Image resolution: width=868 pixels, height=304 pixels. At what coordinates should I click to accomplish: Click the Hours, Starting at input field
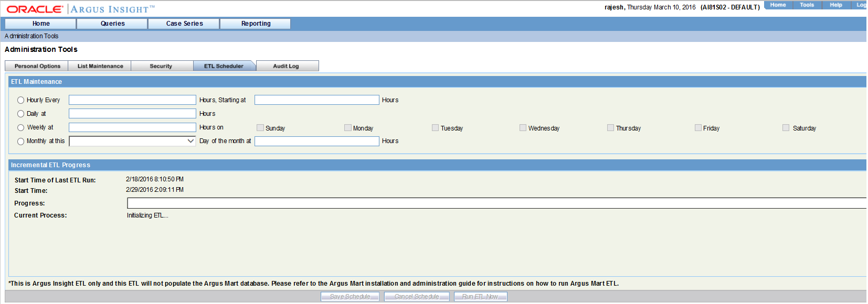click(317, 100)
